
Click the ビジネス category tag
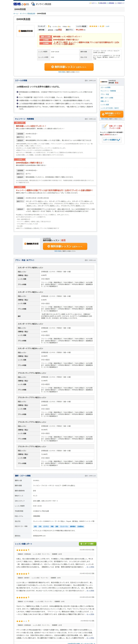tap(46, 526)
